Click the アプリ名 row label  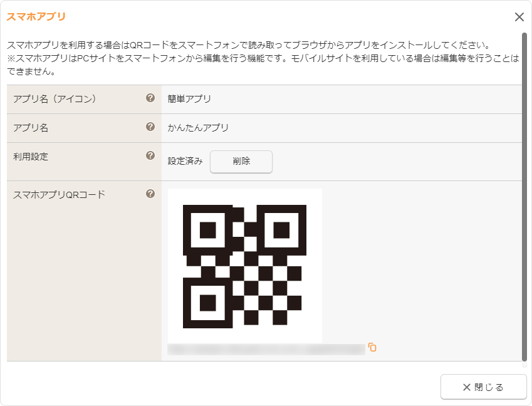coord(31,128)
